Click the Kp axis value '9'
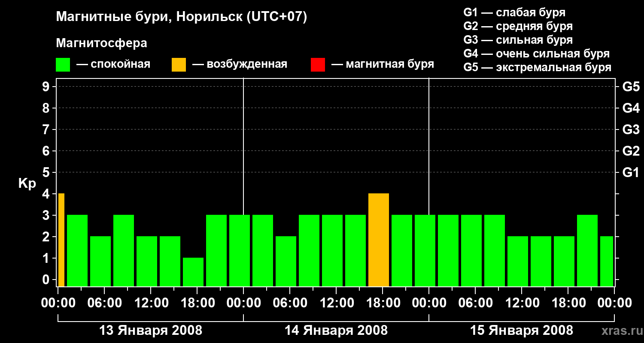 [46, 87]
